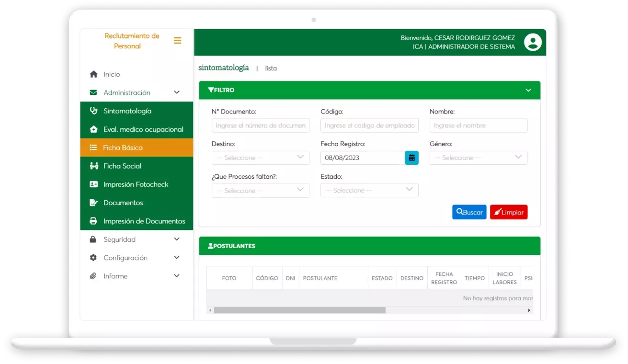
Task: Click the Informe paperclip icon
Action: coord(93,276)
